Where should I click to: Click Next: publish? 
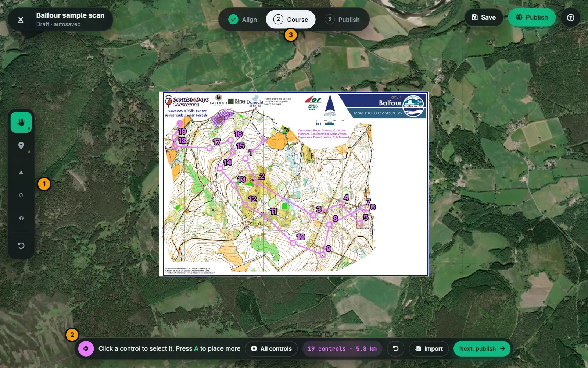(x=482, y=348)
